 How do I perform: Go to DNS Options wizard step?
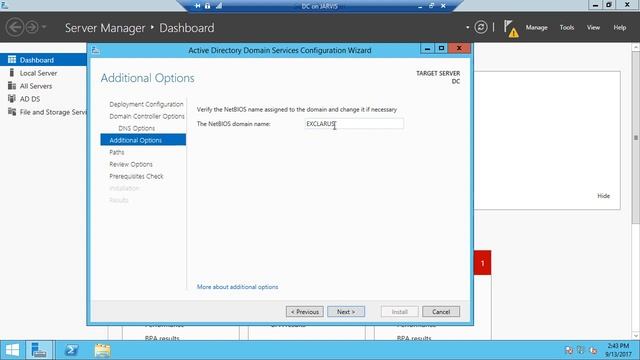pos(136,128)
